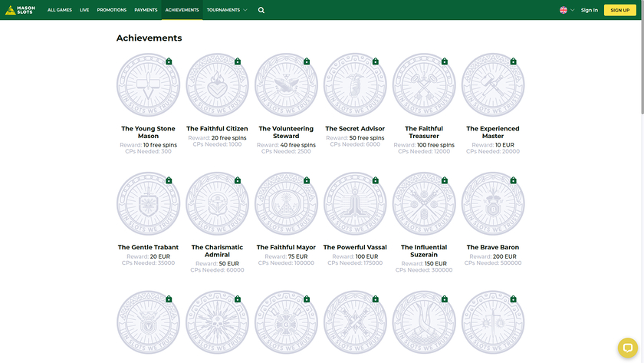Click the Sign In link

(x=590, y=10)
